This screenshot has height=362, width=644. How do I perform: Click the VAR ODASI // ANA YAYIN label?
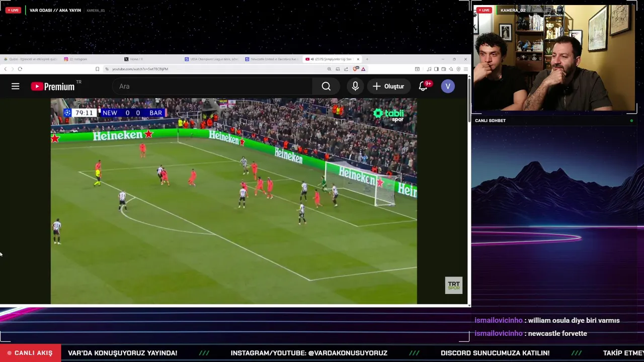55,10
